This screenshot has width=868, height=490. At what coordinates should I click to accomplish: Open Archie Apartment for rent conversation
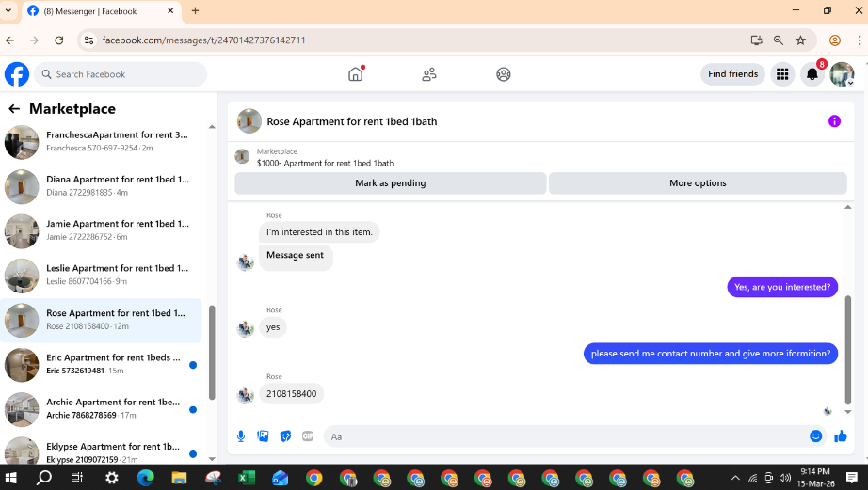point(102,409)
